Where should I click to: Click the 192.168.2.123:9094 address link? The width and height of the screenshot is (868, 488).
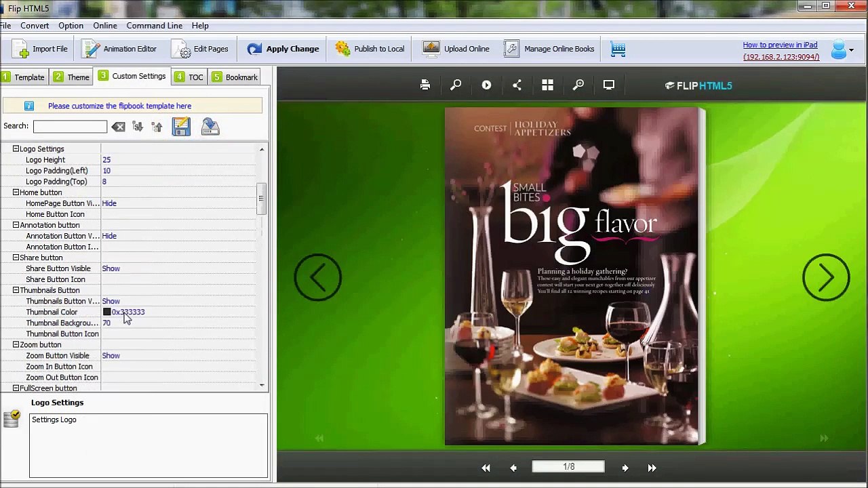tap(781, 57)
